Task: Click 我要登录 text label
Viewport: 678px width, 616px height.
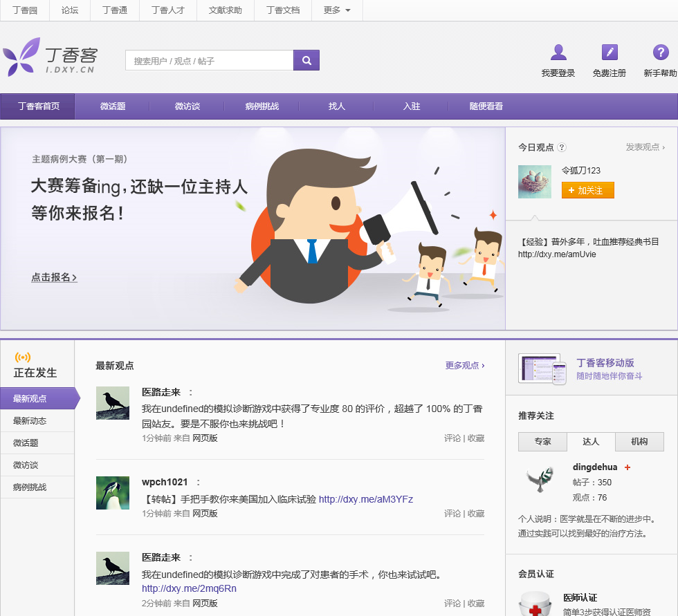Action: pos(558,73)
